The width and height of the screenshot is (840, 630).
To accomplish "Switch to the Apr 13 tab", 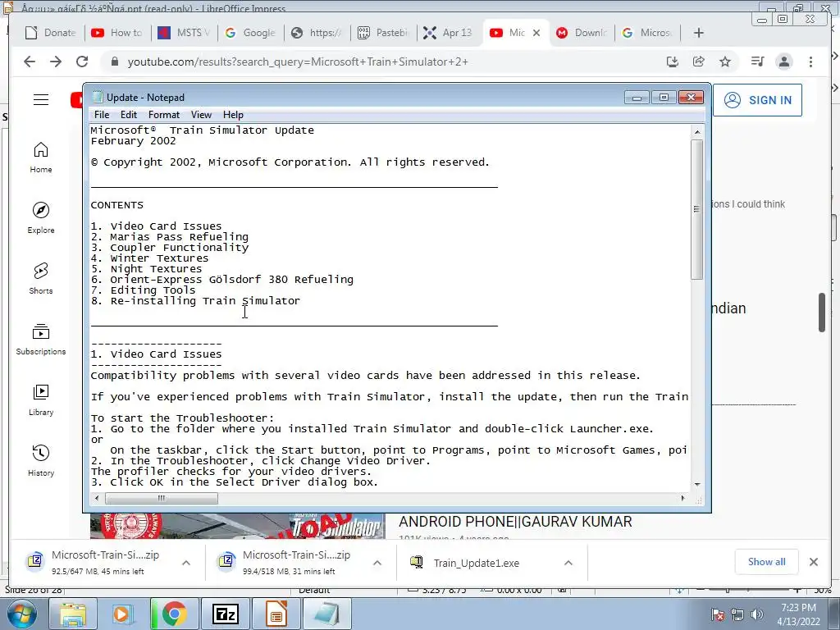I will [450, 33].
